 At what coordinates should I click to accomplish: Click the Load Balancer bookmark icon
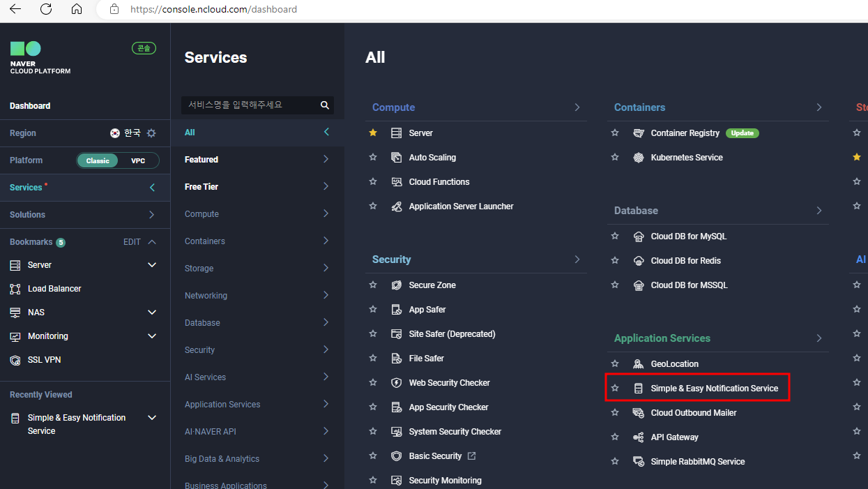tap(15, 289)
